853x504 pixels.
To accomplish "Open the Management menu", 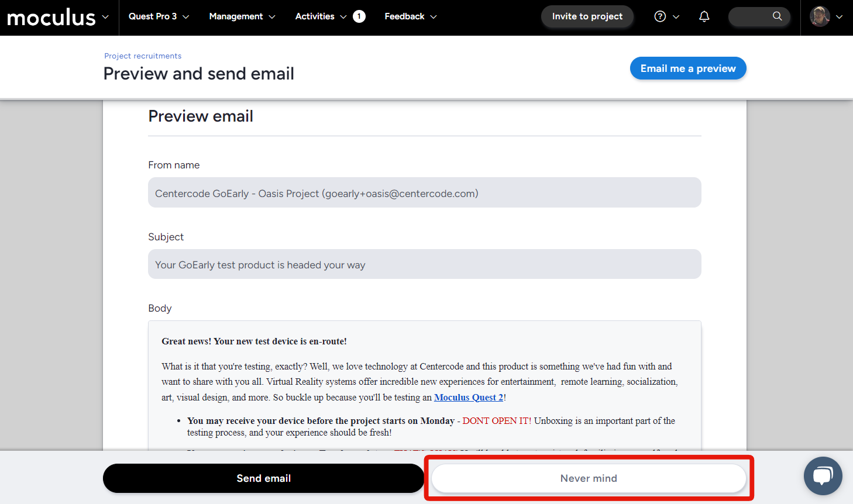I will click(x=242, y=16).
